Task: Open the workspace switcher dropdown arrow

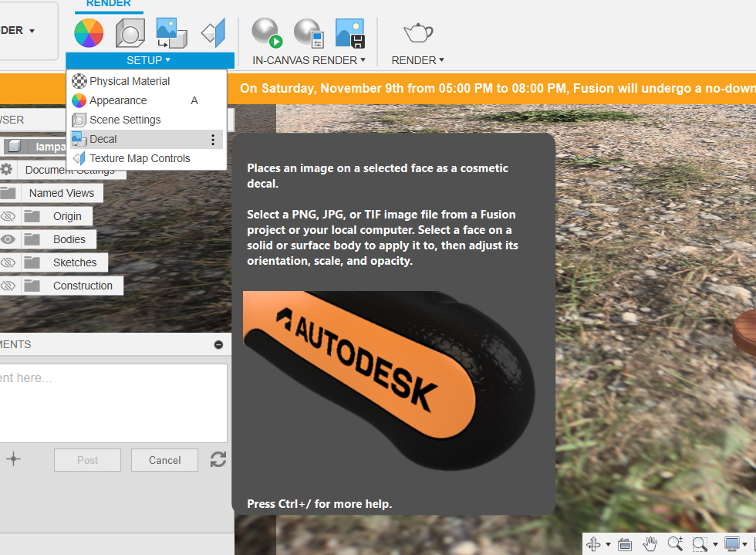Action: [x=32, y=31]
